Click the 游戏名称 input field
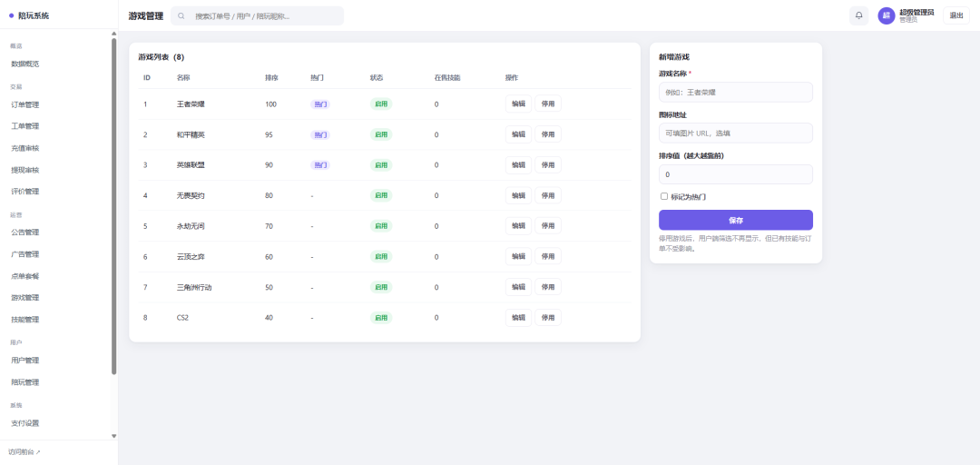 [x=736, y=92]
